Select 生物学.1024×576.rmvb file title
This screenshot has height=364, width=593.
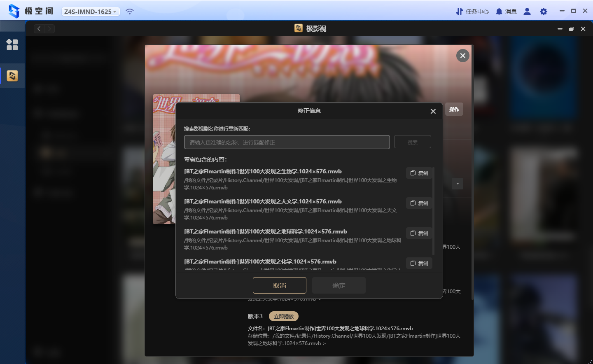263,171
